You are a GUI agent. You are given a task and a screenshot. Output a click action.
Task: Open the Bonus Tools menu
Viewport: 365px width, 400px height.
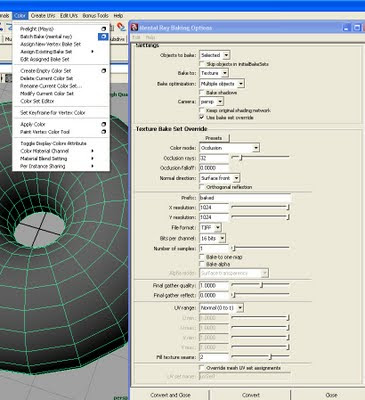click(x=95, y=16)
